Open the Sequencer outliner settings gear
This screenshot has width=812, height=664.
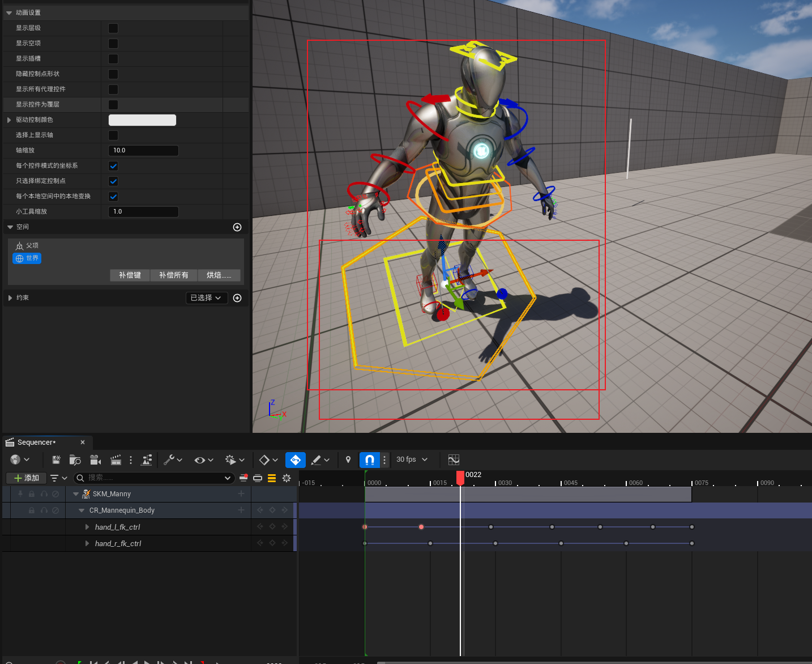(287, 478)
